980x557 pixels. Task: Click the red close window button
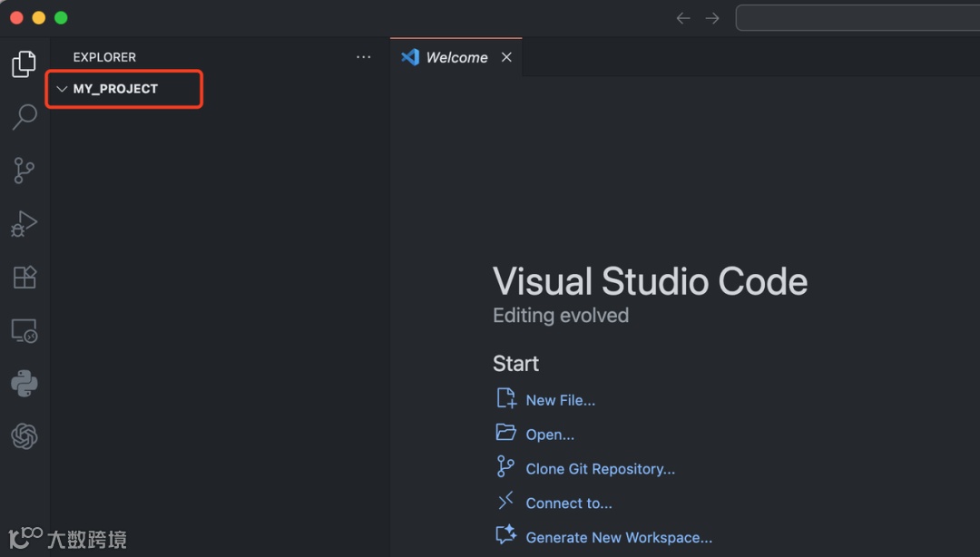pyautogui.click(x=17, y=17)
